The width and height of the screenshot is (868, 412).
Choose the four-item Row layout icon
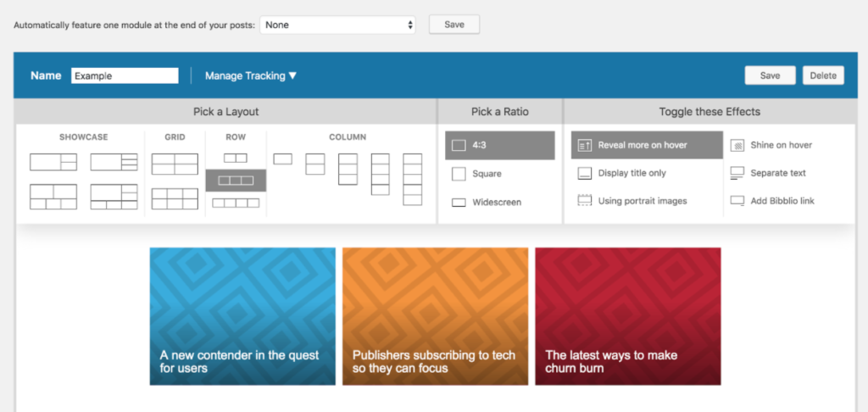236,203
